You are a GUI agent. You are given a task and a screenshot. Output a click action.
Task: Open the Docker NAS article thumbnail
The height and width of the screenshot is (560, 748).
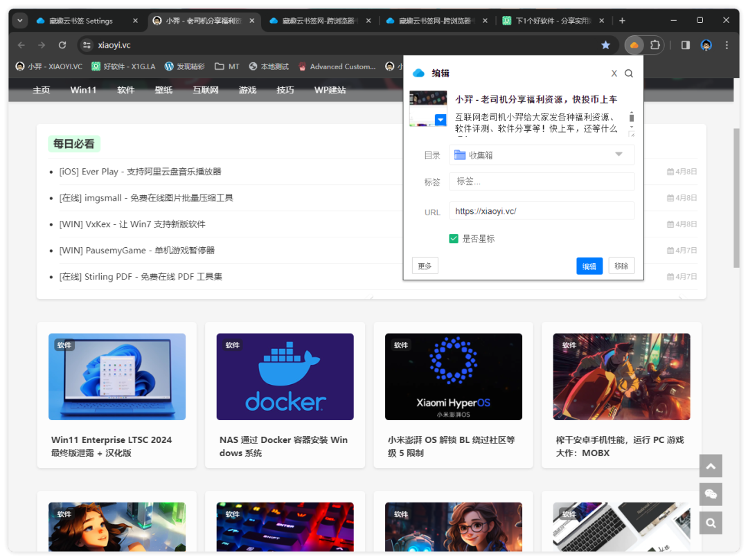pos(285,377)
